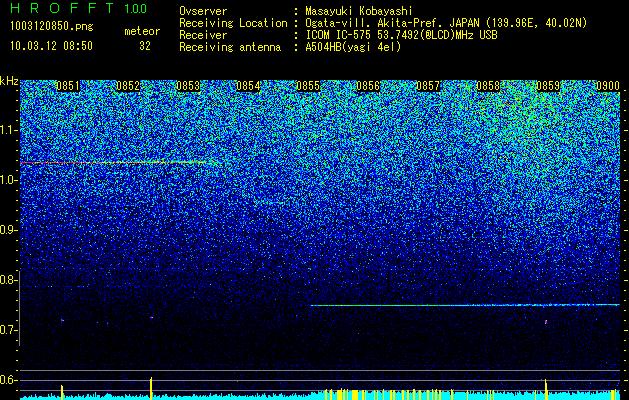The height and width of the screenshot is (400, 629).
Task: Click the kHz axis unit label
Action: coord(9,81)
